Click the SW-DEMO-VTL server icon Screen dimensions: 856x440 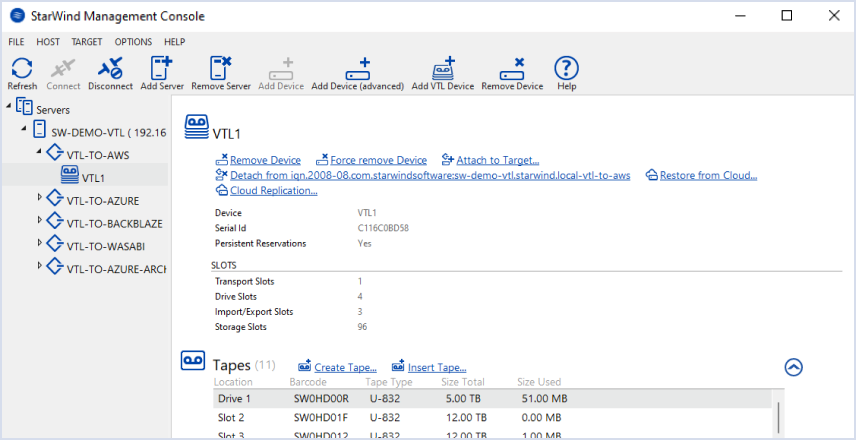(39, 129)
